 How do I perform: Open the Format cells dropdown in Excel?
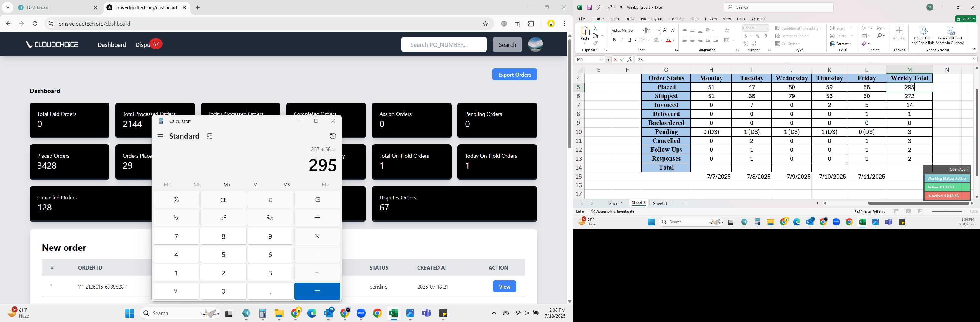click(841, 44)
